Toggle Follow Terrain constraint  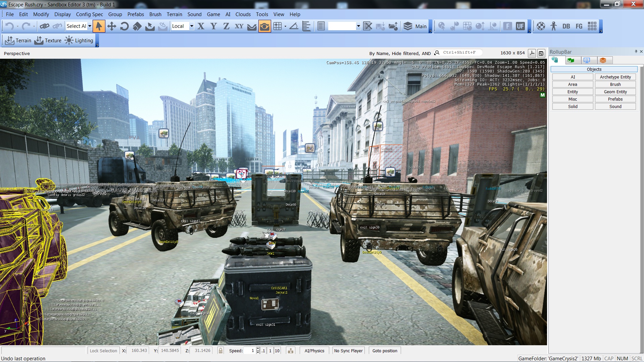tap(252, 26)
